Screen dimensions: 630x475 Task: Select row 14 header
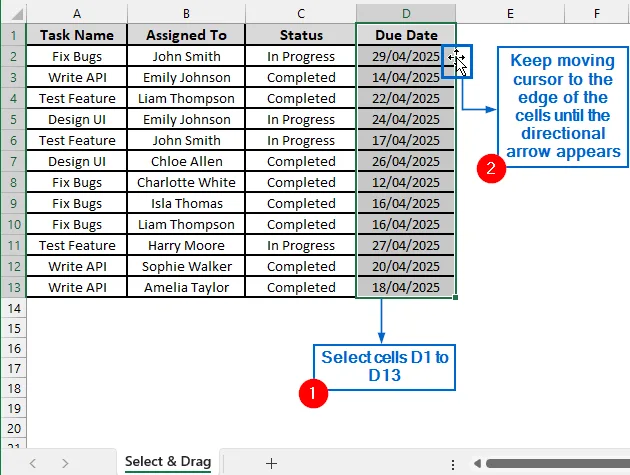(x=14, y=308)
